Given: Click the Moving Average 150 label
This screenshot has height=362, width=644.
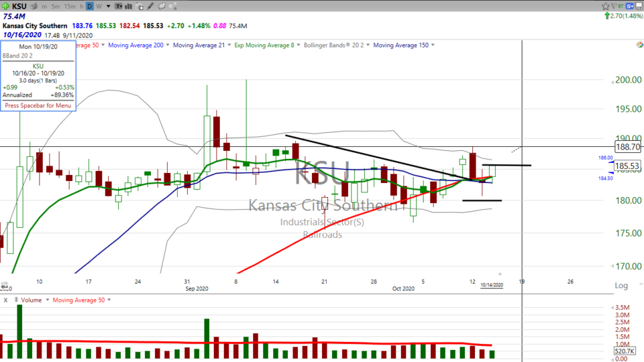Looking at the screenshot, I should coord(401,45).
